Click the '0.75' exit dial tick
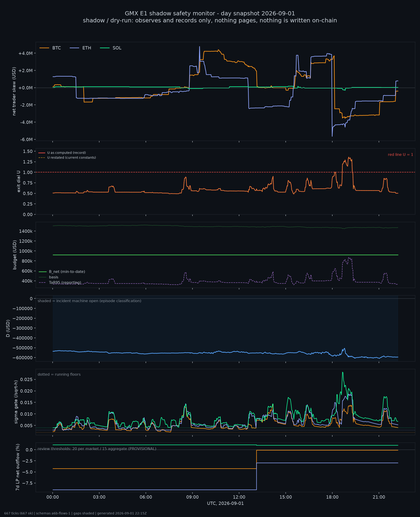 [28, 183]
